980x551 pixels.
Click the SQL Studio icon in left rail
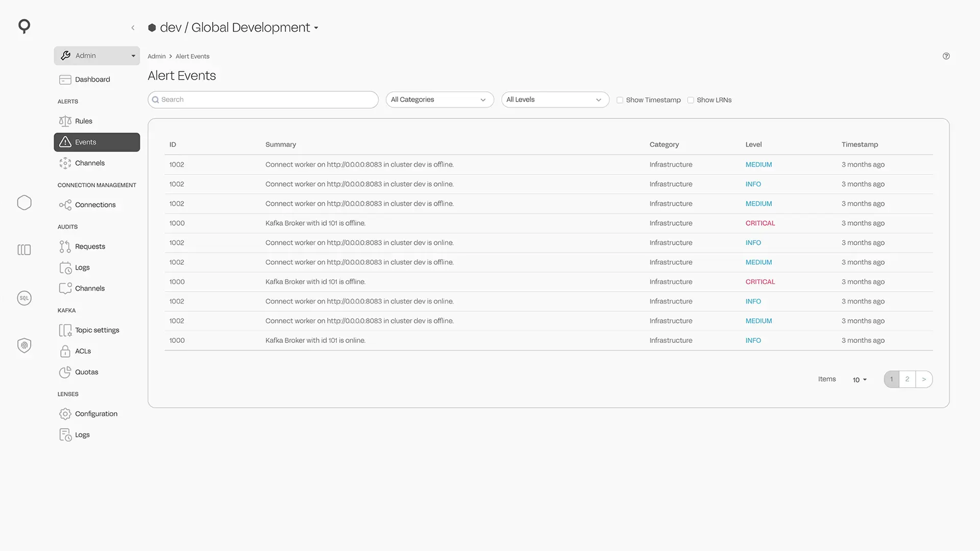click(24, 298)
